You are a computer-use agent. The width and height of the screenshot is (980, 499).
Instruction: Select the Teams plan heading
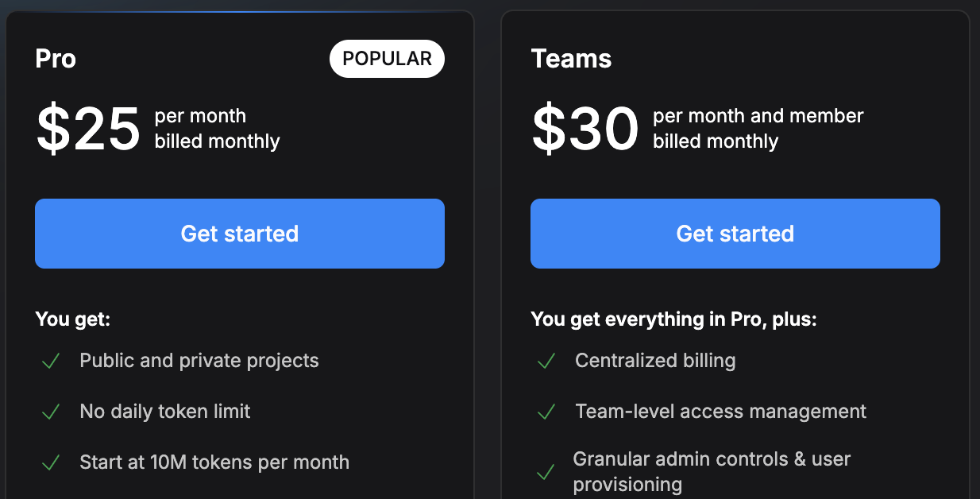(x=571, y=58)
